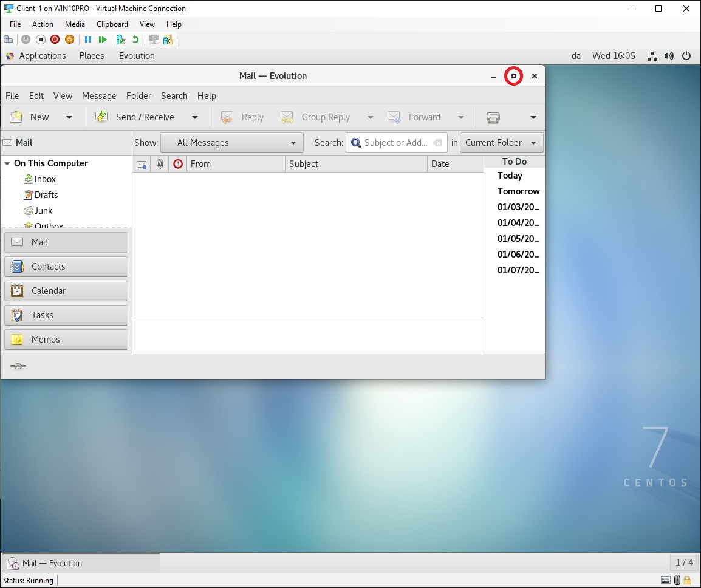The image size is (701, 588).
Task: Open Evolution's Edit menu
Action: point(36,96)
